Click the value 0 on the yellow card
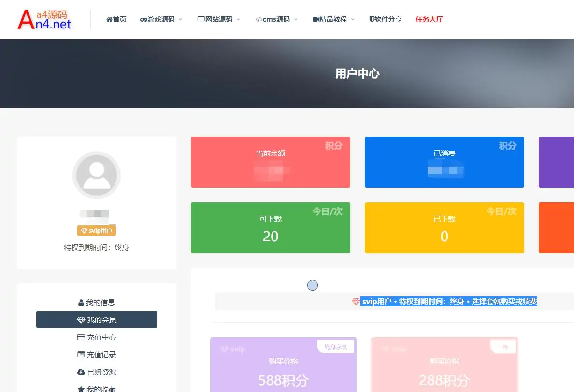 pos(445,237)
